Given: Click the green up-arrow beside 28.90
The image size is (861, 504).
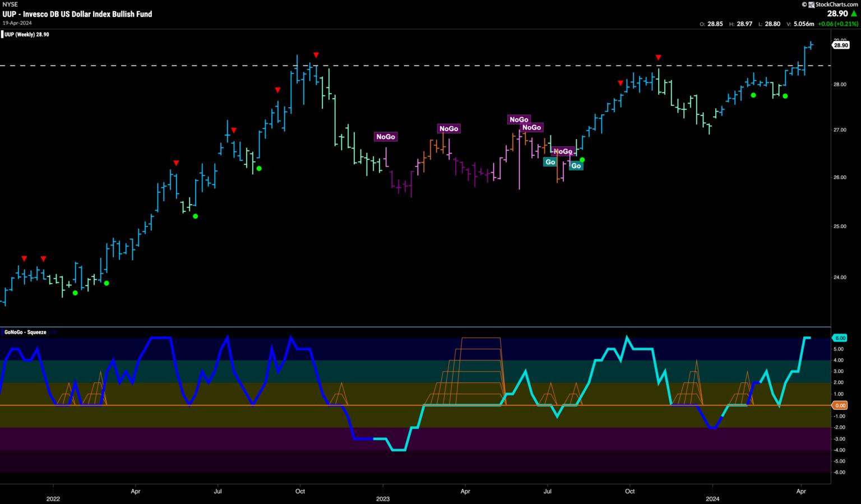Looking at the screenshot, I should 853,13.
